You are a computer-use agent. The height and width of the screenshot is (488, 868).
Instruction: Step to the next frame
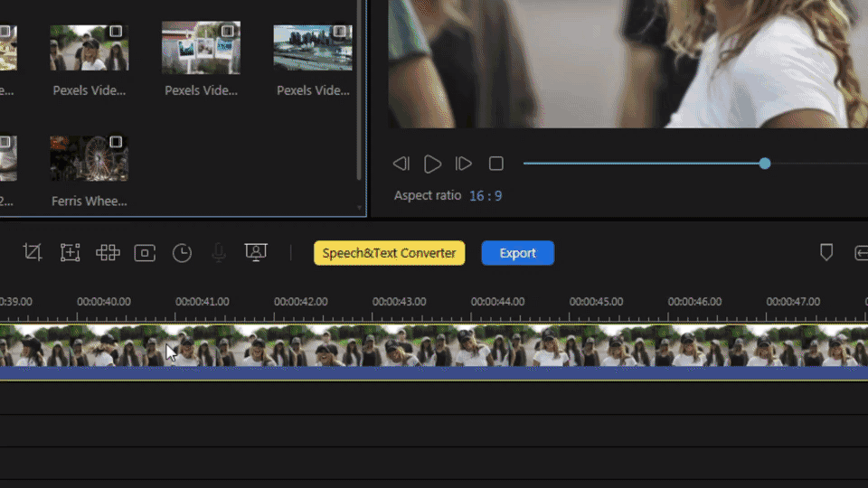click(x=464, y=164)
